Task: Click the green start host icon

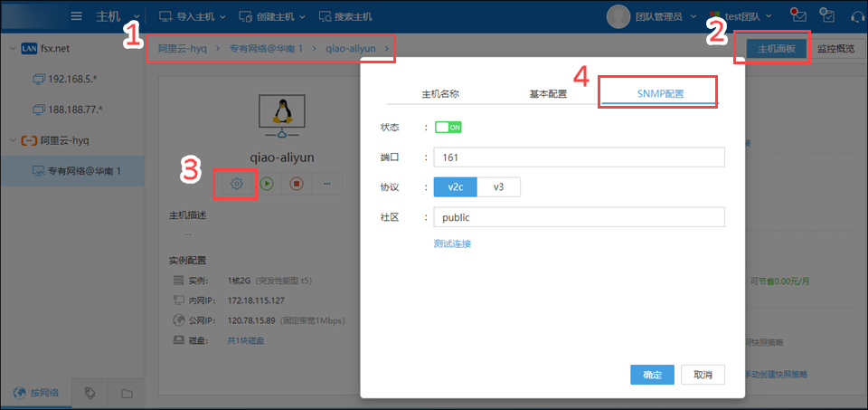Action: (267, 184)
